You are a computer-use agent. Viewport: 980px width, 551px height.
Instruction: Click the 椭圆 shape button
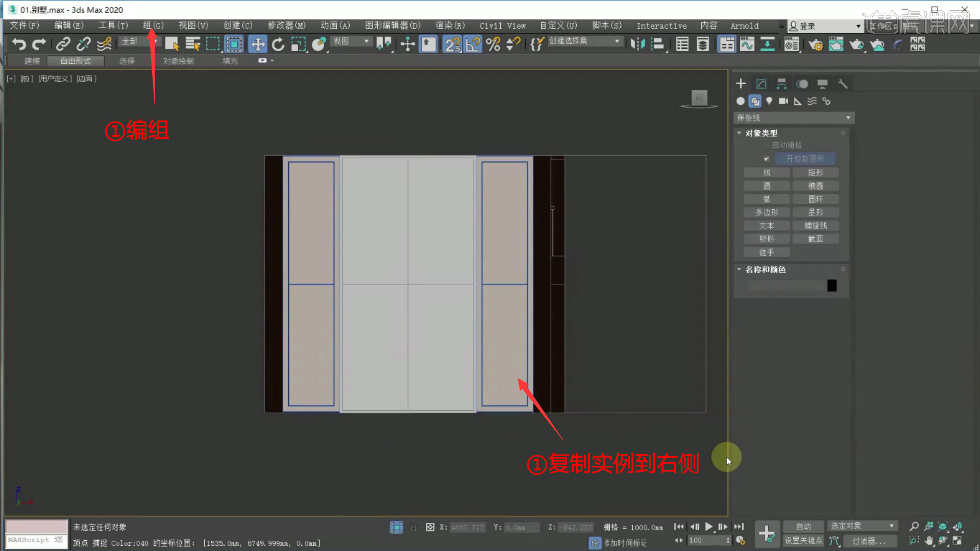point(816,186)
